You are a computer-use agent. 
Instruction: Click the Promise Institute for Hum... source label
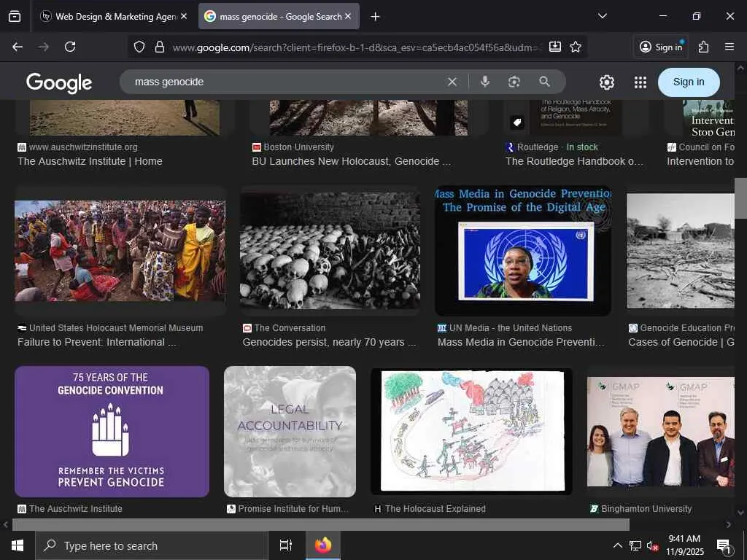tap(293, 509)
